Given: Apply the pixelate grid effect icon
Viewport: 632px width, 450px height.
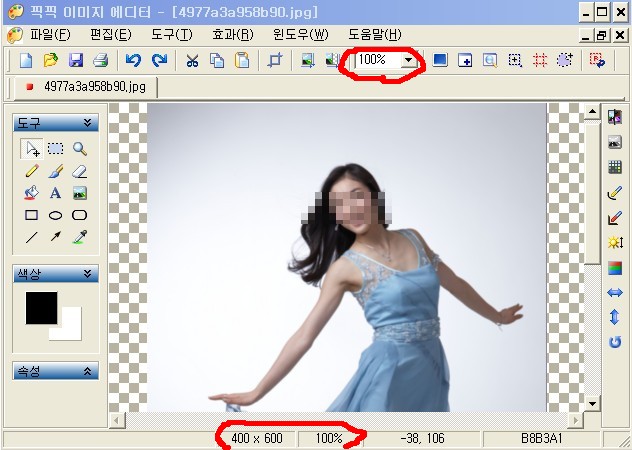Looking at the screenshot, I should 615,167.
